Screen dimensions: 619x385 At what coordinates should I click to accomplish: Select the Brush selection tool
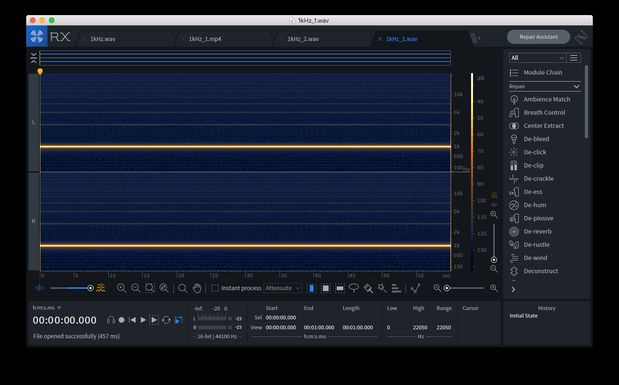(368, 288)
